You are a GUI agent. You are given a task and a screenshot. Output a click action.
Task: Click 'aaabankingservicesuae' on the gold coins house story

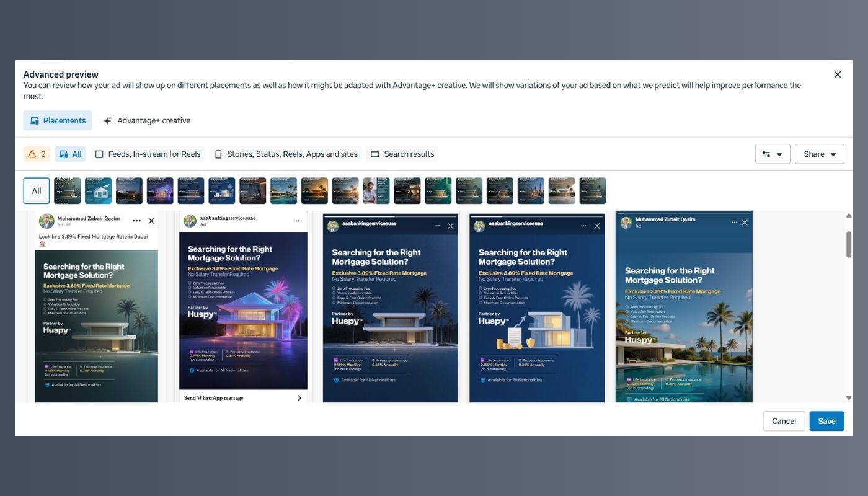click(x=516, y=223)
